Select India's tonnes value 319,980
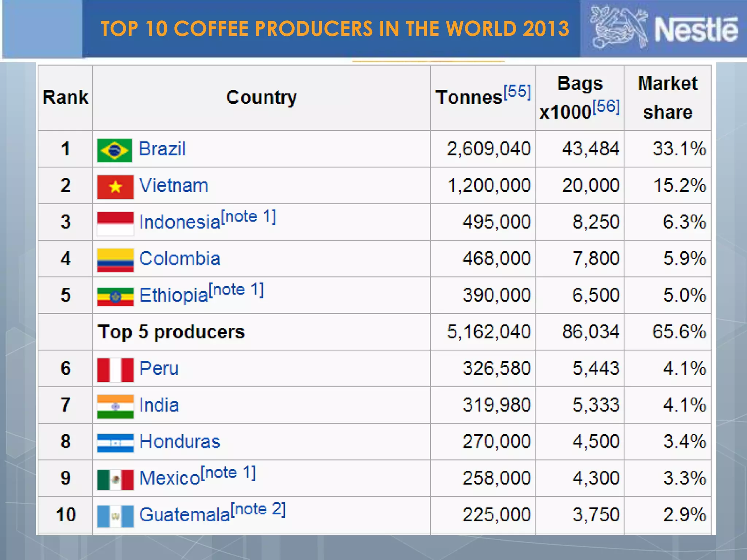The height and width of the screenshot is (560, 747). tap(497, 405)
